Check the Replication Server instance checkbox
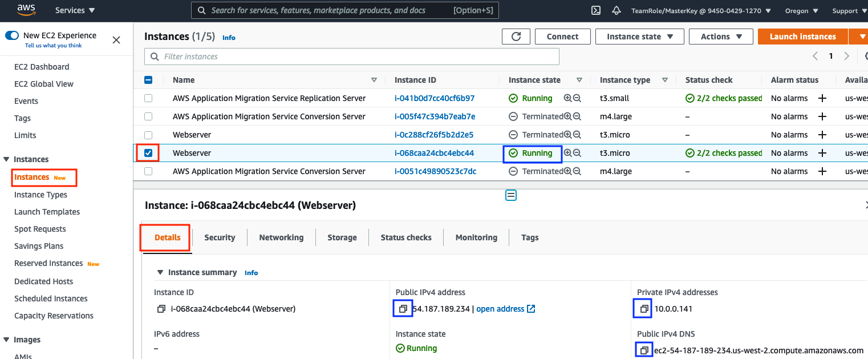The width and height of the screenshot is (868, 359). 148,98
